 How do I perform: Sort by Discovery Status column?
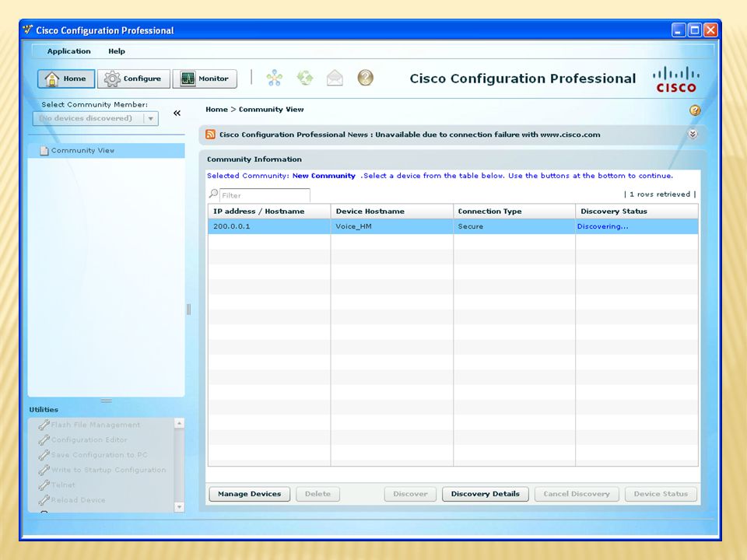coord(637,212)
